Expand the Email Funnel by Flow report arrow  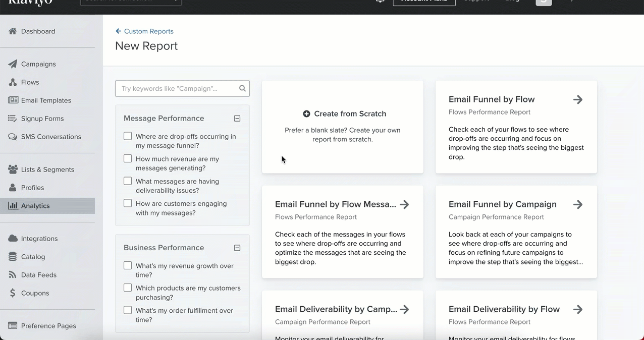(578, 99)
